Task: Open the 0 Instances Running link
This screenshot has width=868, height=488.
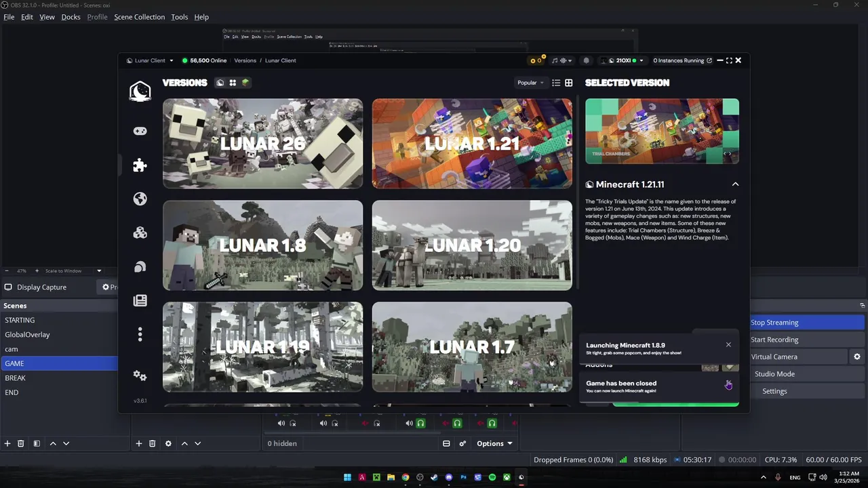Action: coord(682,60)
